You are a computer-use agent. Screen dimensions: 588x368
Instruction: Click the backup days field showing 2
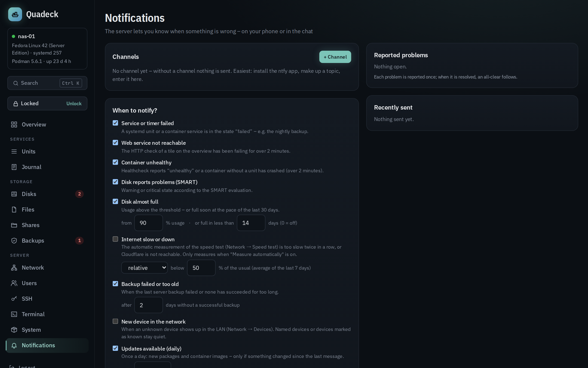click(149, 305)
